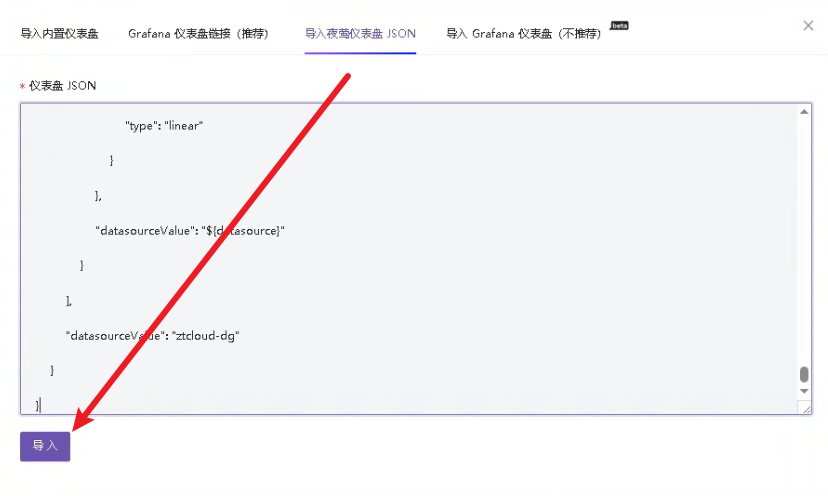Image resolution: width=828 pixels, height=496 pixels.
Task: Click the "ztcloud-dg" datasource value line
Action: click(x=153, y=335)
